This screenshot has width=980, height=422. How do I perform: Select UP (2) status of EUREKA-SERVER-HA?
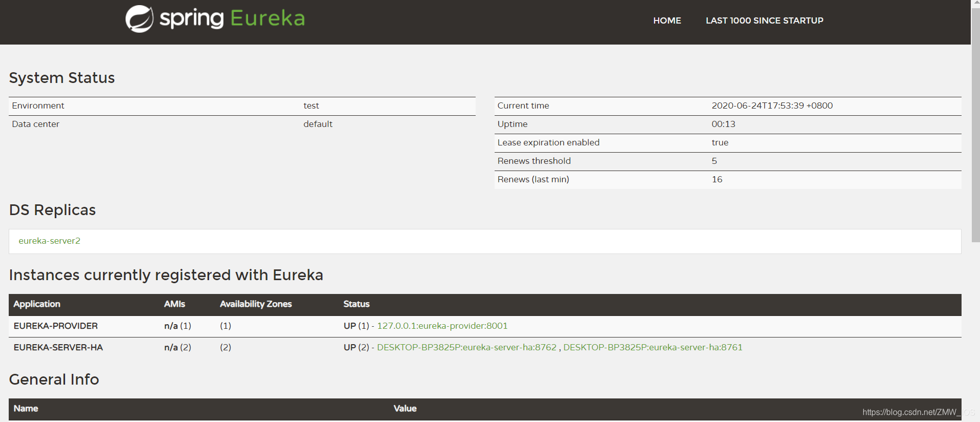(x=356, y=347)
